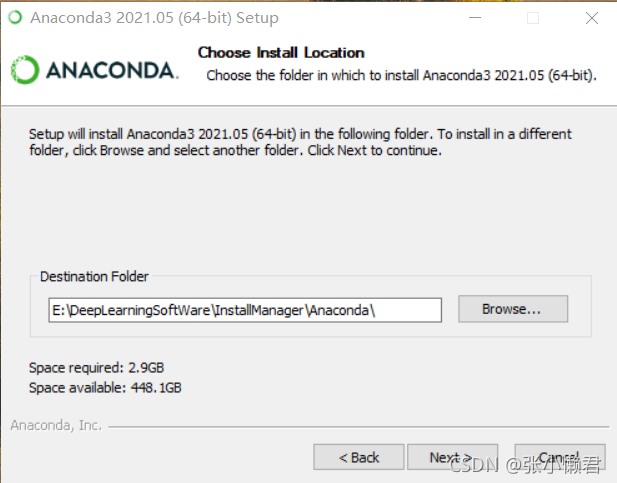Open folder picker with Browse button

(513, 309)
